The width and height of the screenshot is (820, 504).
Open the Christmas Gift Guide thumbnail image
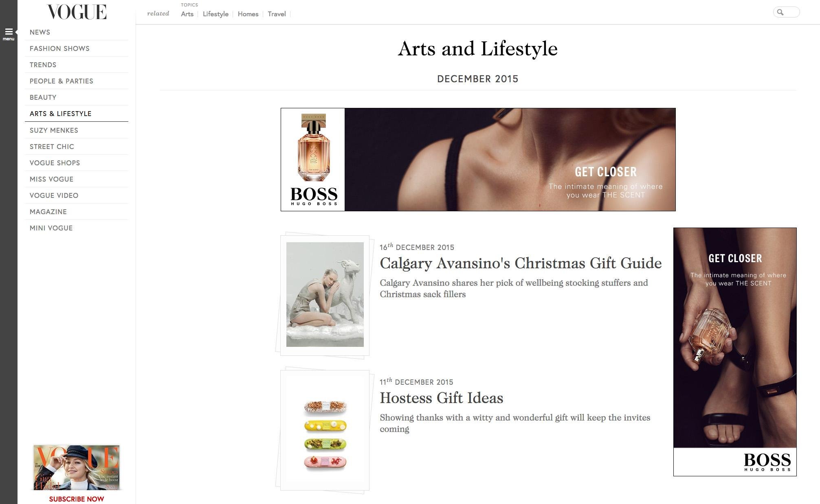(325, 295)
